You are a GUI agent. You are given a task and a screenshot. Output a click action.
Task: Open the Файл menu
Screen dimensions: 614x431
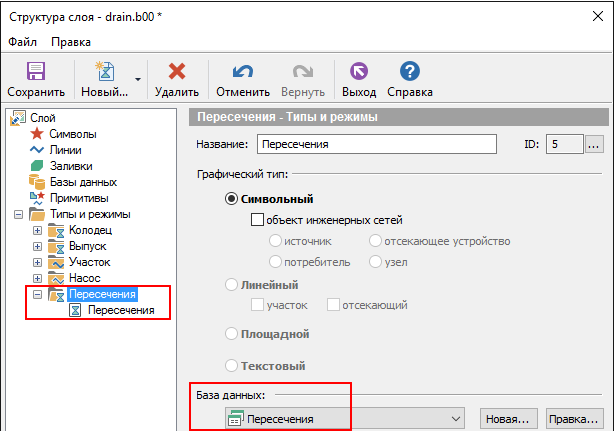(23, 42)
